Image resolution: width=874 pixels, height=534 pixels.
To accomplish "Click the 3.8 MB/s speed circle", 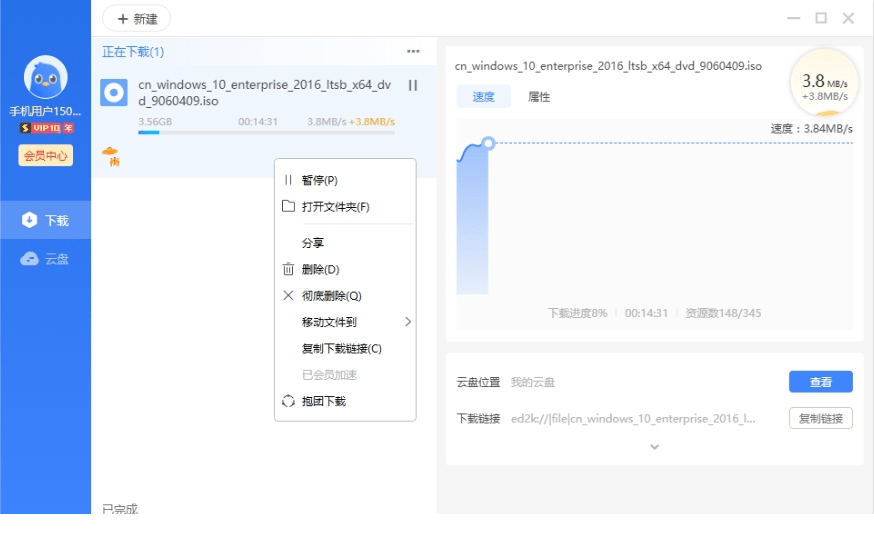I will point(824,82).
